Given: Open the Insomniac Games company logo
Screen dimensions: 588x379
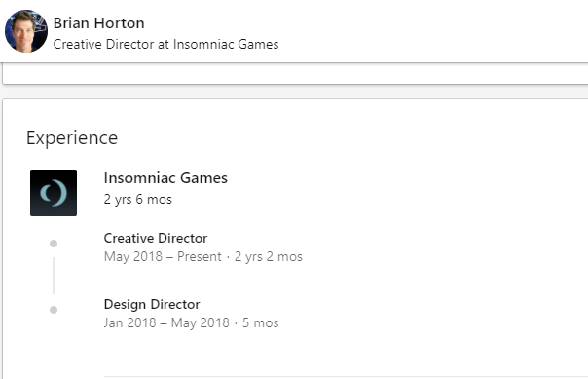Looking at the screenshot, I should 54,193.
